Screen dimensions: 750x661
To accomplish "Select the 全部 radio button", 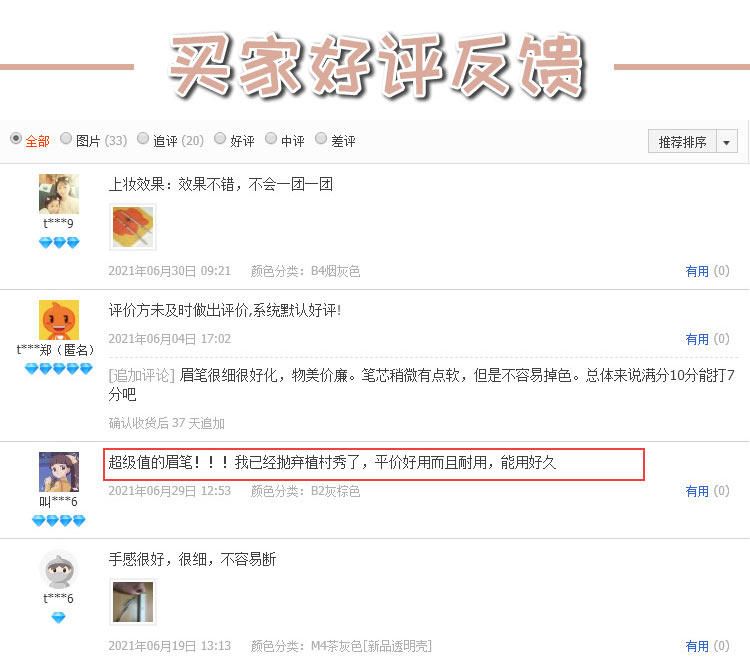I will 16,139.
